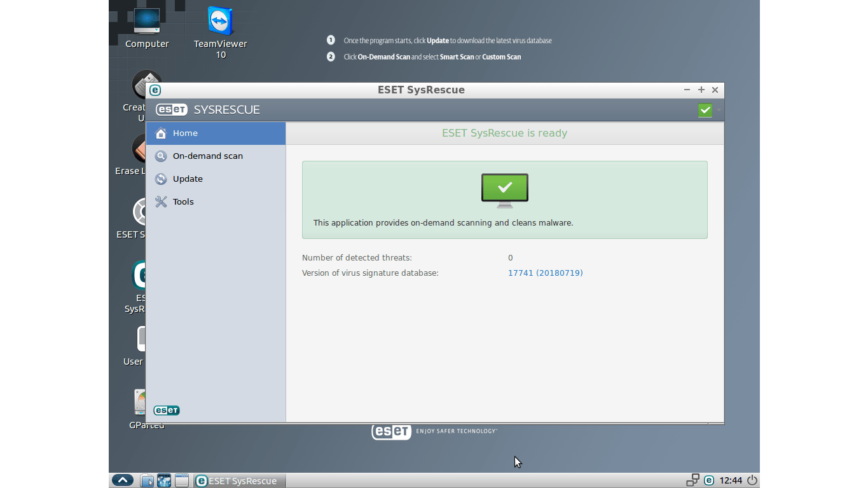Expand the dropdown arrow beside green checkmark

[x=719, y=110]
